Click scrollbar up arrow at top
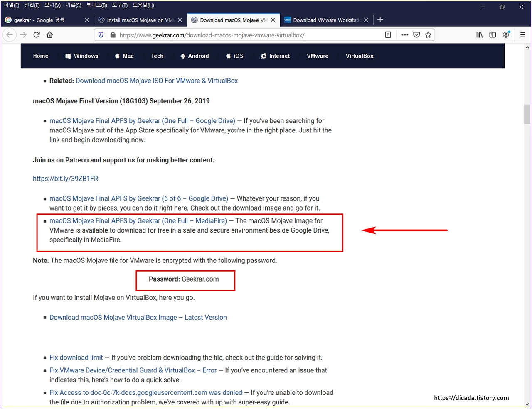This screenshot has width=532, height=409. (527, 47)
